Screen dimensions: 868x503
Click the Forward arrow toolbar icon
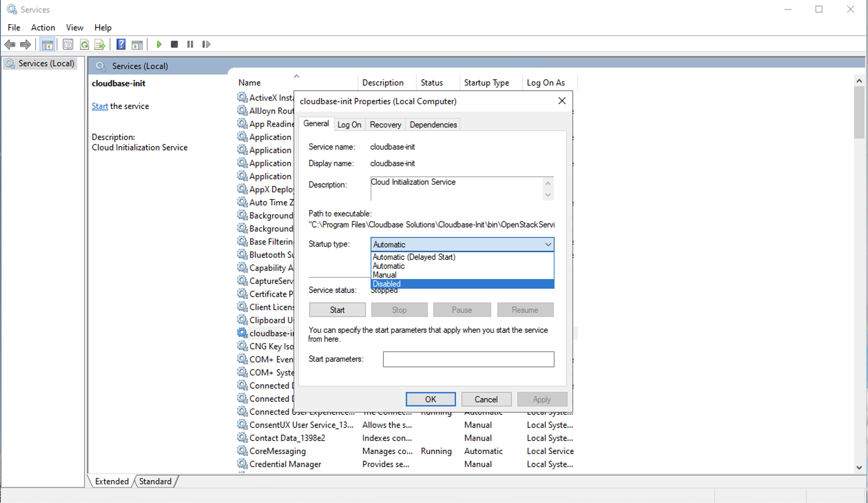[26, 44]
